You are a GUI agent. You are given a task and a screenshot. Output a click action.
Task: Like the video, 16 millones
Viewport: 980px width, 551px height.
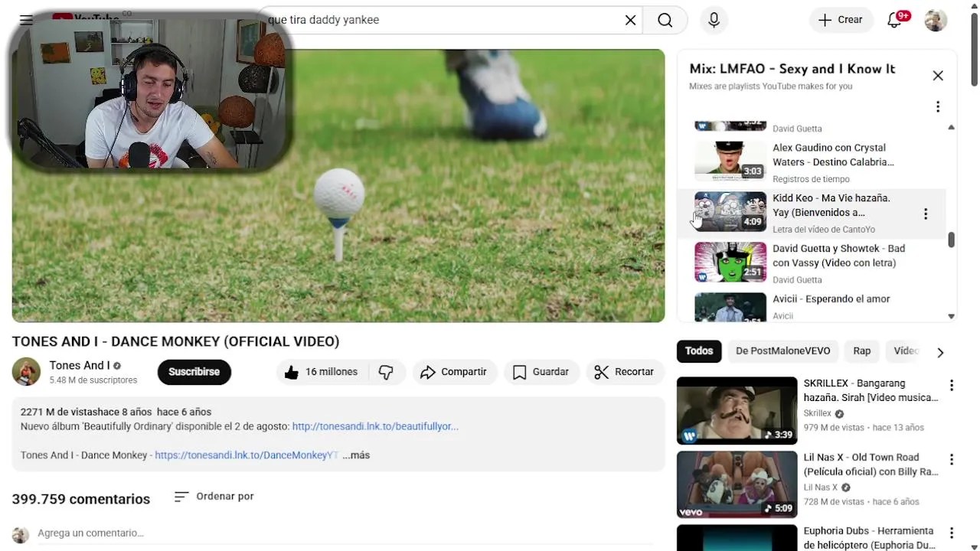point(322,372)
